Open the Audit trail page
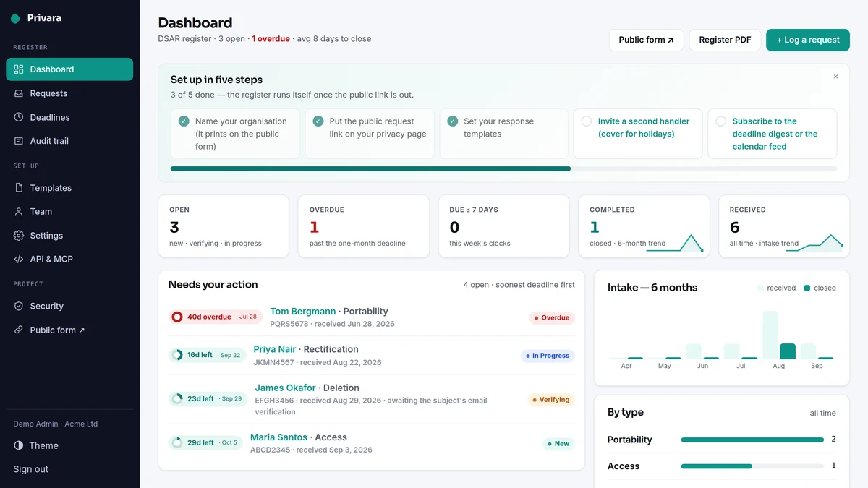The width and height of the screenshot is (868, 488). pyautogui.click(x=69, y=141)
